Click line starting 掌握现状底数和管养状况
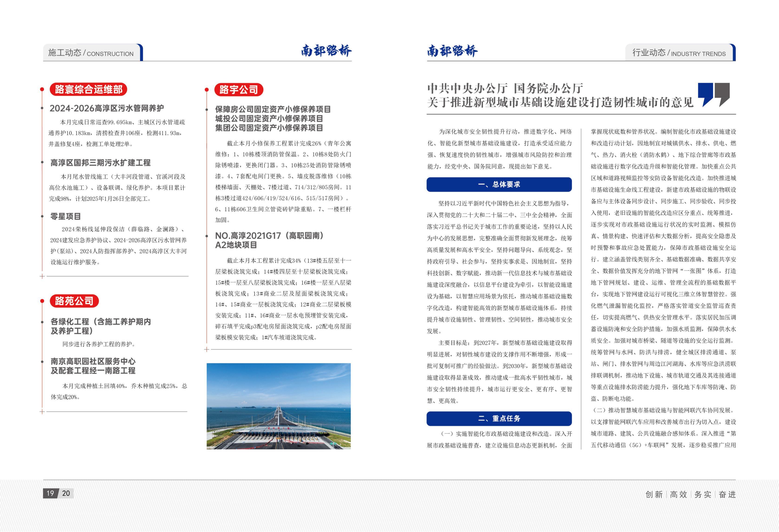This screenshot has height=532, width=779. [x=663, y=132]
